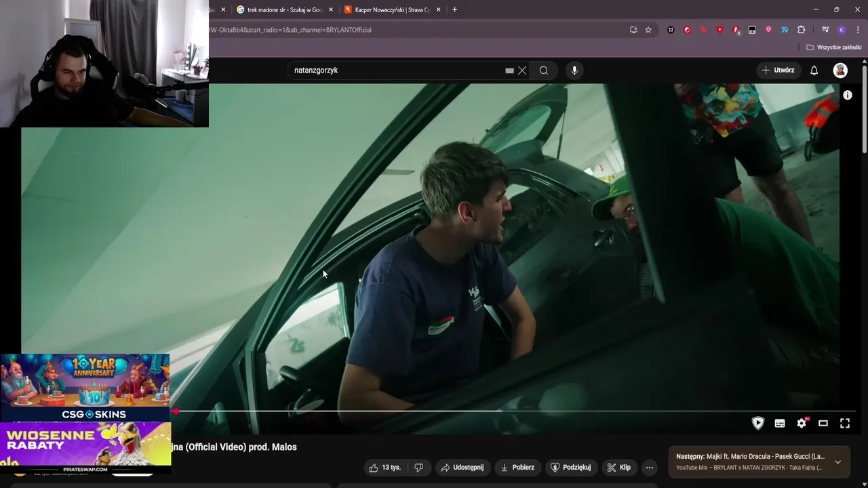Viewport: 868px width, 488px height.
Task: Open the pink U shield extension
Action: (768, 30)
